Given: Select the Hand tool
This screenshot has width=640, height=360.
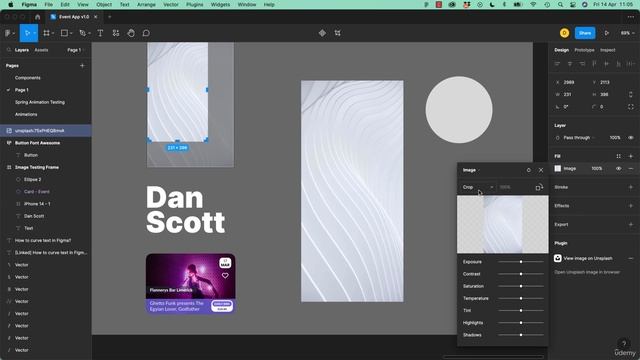Looking at the screenshot, I should [x=131, y=33].
